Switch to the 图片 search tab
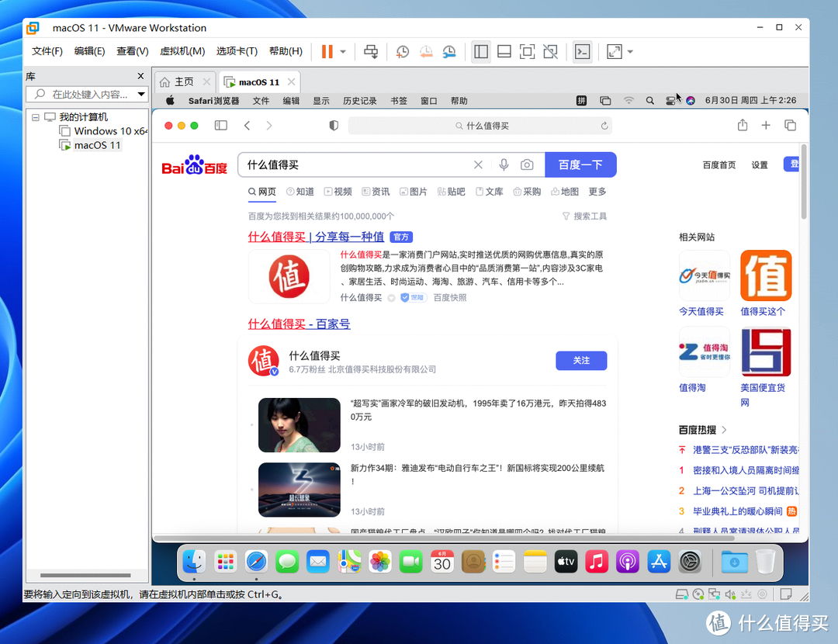 (413, 192)
